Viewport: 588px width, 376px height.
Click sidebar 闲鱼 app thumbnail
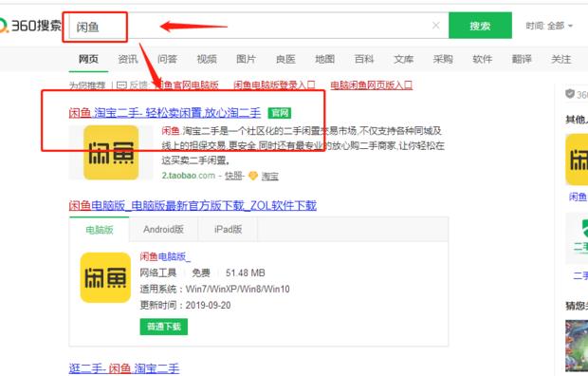pos(577,160)
